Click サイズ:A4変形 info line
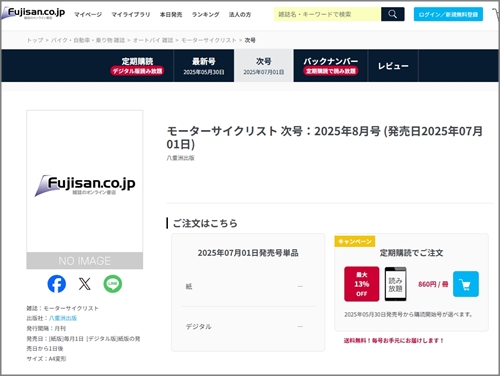The height and width of the screenshot is (376, 500). coord(46,359)
